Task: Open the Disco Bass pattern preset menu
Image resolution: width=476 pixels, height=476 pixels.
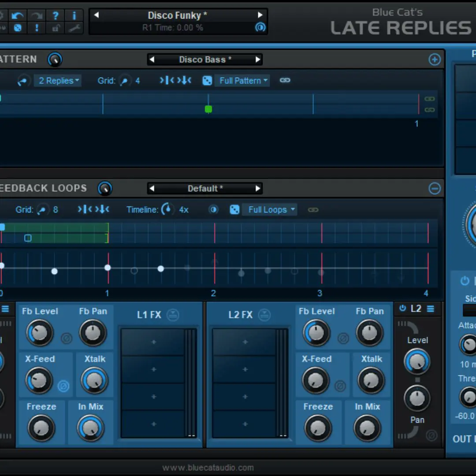Action: click(x=205, y=59)
